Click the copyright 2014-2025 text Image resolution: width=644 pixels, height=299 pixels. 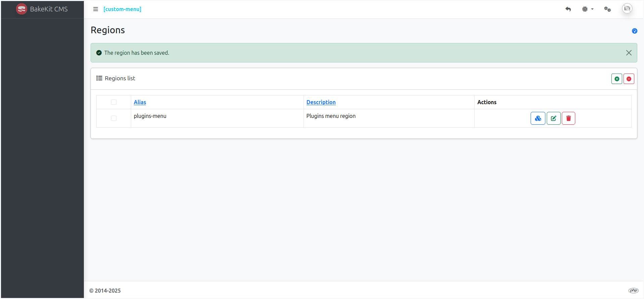click(105, 291)
